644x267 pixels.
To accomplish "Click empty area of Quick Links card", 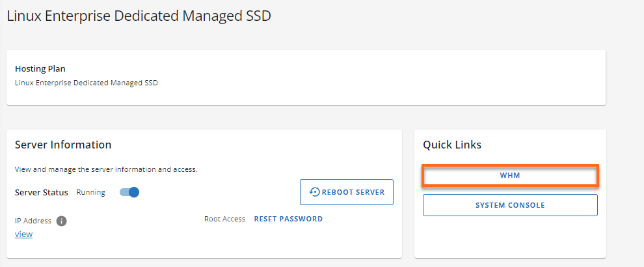I will [x=510, y=238].
